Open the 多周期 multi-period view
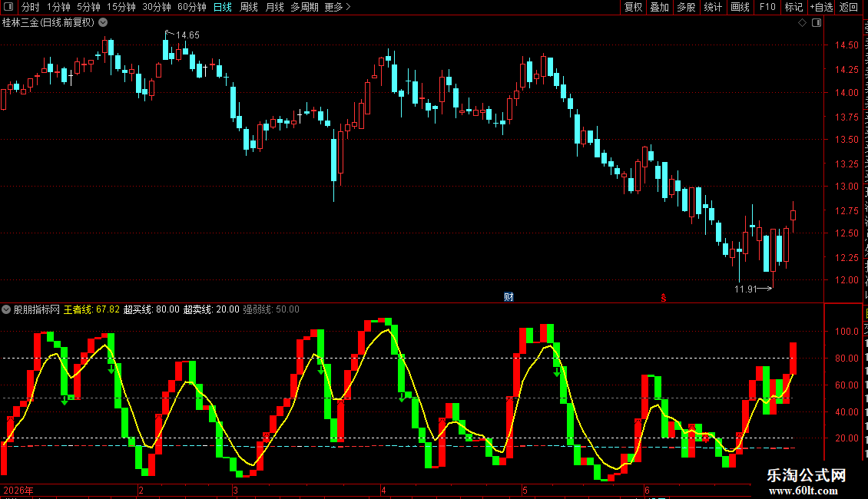The height and width of the screenshot is (499, 868). tap(304, 7)
